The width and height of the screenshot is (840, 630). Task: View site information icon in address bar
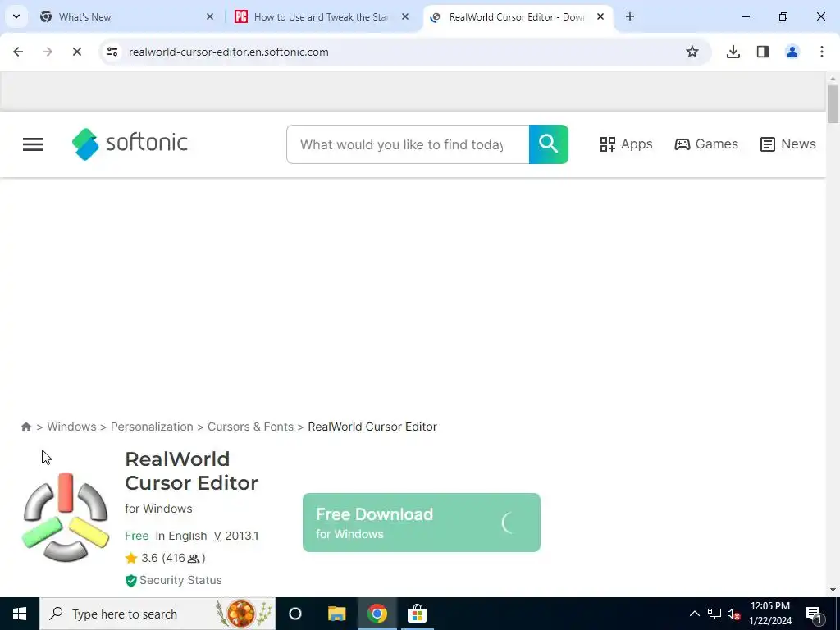pyautogui.click(x=112, y=52)
